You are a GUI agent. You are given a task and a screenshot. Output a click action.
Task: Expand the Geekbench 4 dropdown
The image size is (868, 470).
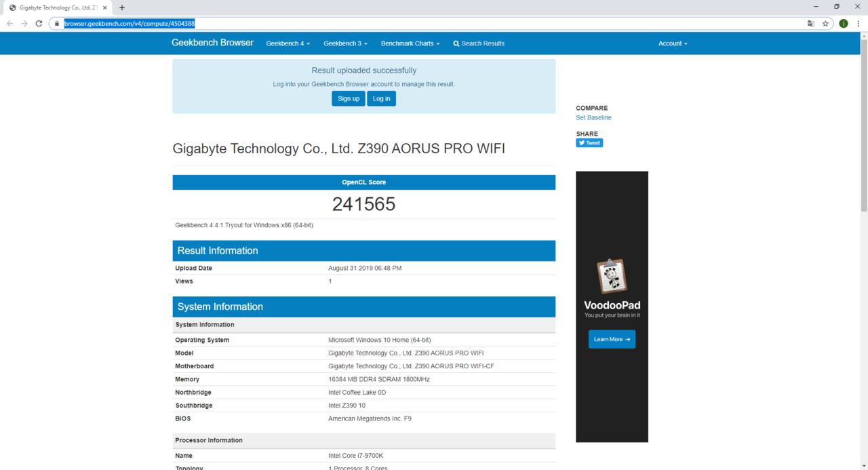288,43
